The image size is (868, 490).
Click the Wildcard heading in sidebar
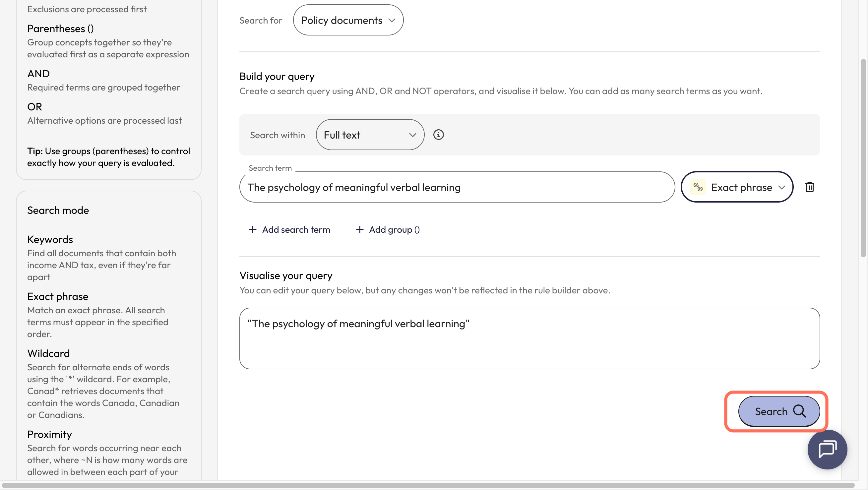tap(48, 353)
